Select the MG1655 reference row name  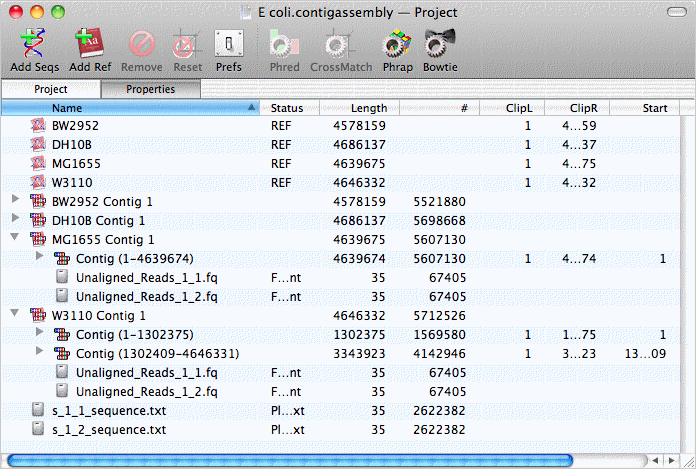click(x=76, y=164)
